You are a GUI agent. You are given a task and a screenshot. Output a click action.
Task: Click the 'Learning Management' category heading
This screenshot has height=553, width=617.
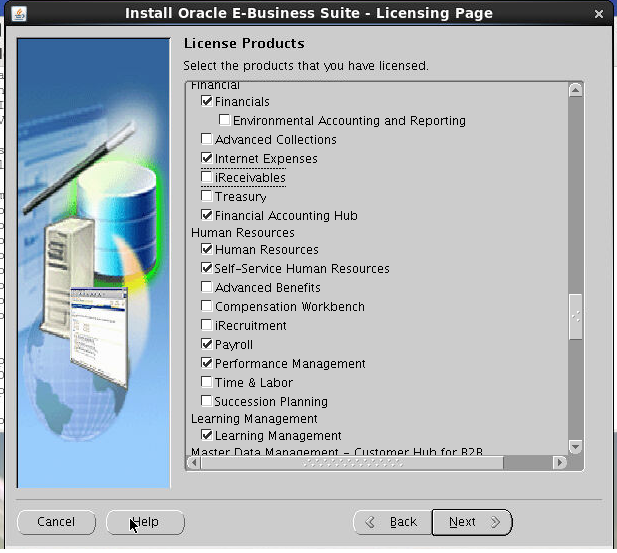[x=254, y=418]
